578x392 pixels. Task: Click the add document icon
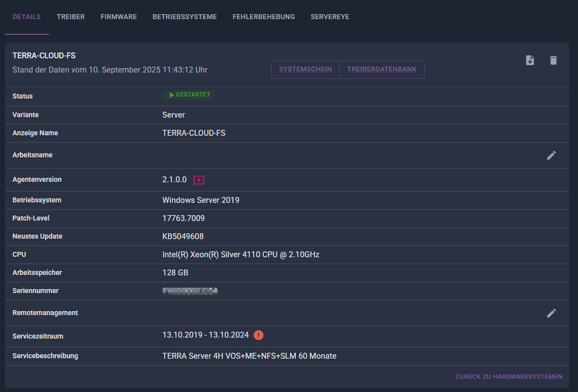pos(530,60)
